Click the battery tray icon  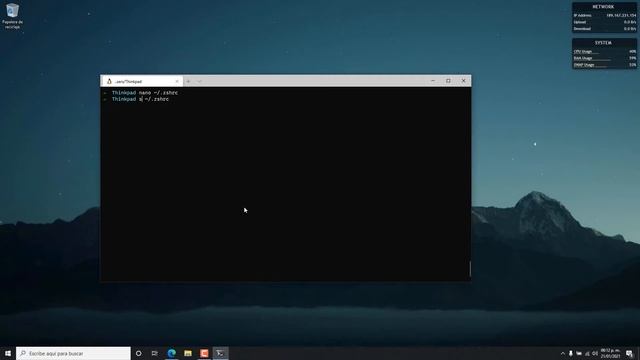pos(579,353)
